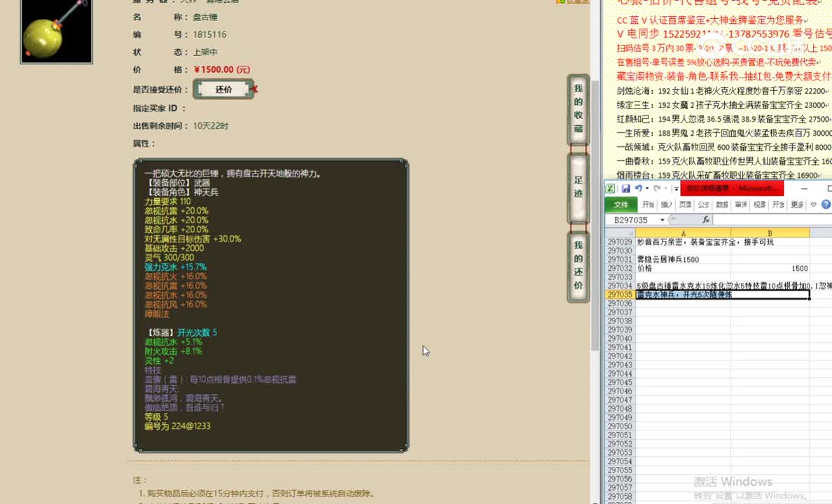The image size is (832, 504).
Task: Collapse the Excel ribbon with heart-shaped arrow
Action: [813, 204]
